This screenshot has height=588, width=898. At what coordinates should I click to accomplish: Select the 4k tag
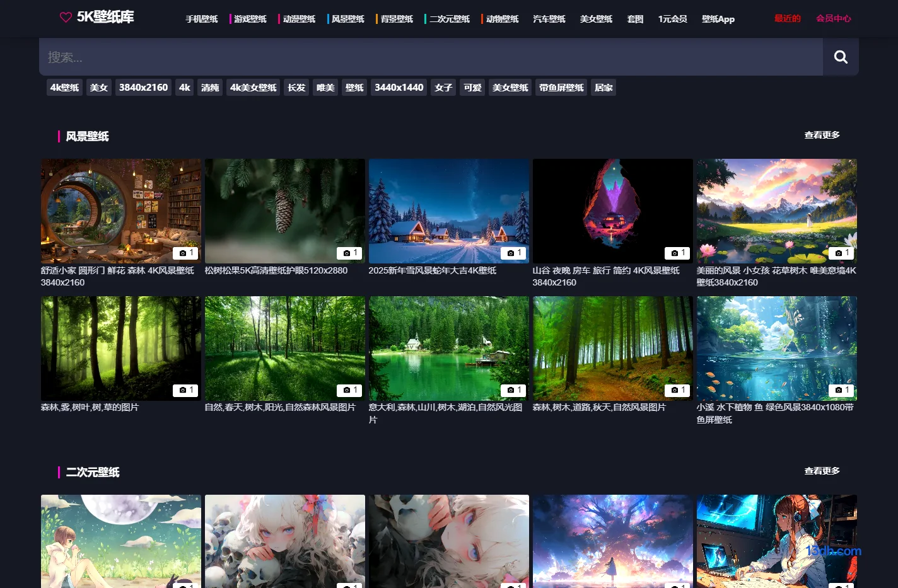click(185, 88)
